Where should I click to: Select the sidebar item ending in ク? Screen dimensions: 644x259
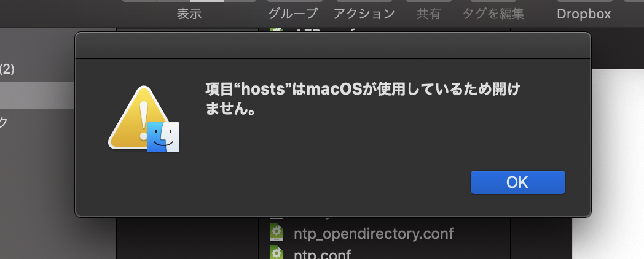(4, 122)
